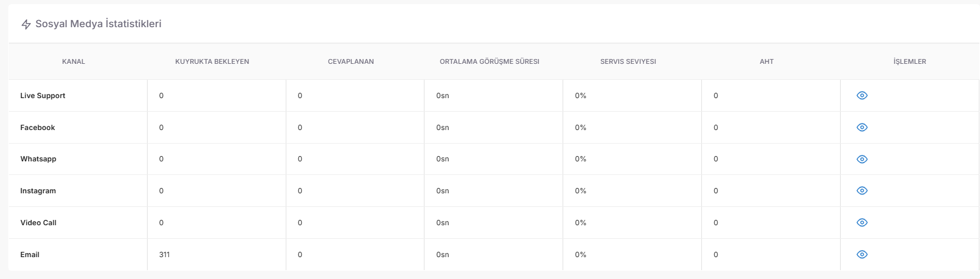
Task: Click the KUYRUKTA BEKLEYEN column header
Action: click(x=212, y=61)
